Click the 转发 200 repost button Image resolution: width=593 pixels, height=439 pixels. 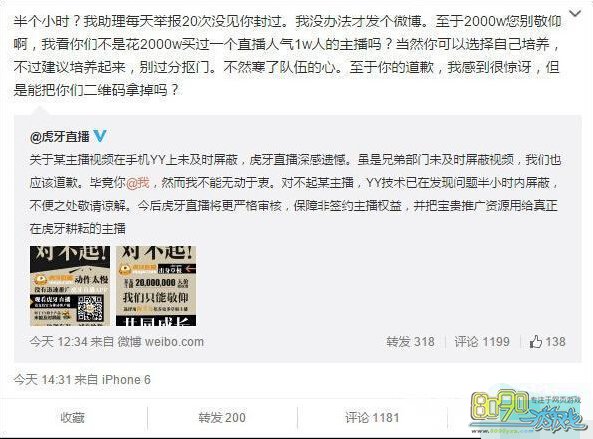[222, 418]
